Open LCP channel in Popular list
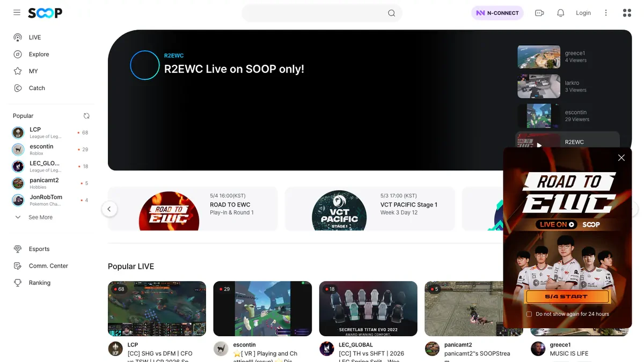This screenshot has width=644, height=362. point(51,132)
